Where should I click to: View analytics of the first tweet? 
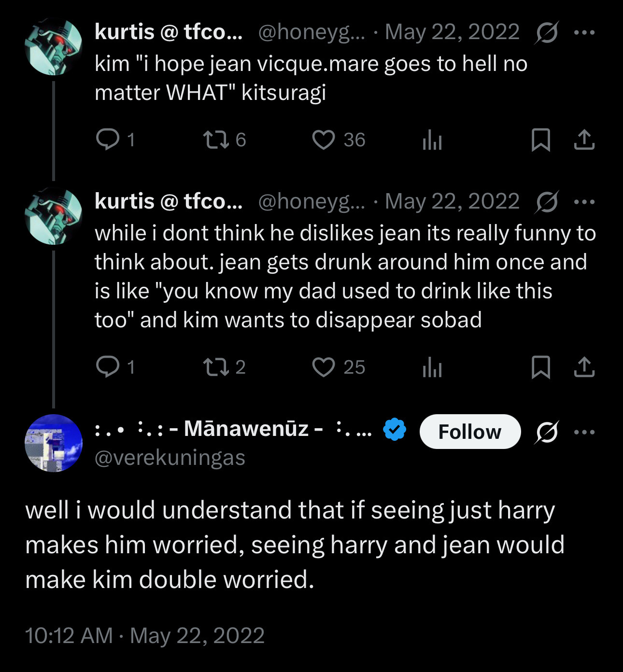point(432,140)
